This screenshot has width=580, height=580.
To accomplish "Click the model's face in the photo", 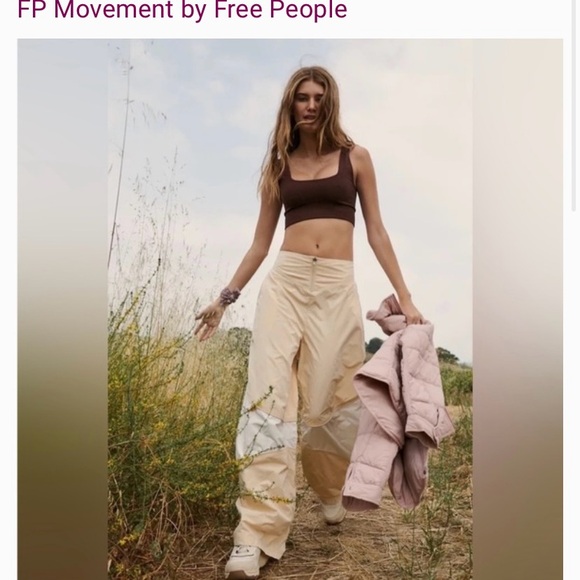I will pyautogui.click(x=310, y=103).
